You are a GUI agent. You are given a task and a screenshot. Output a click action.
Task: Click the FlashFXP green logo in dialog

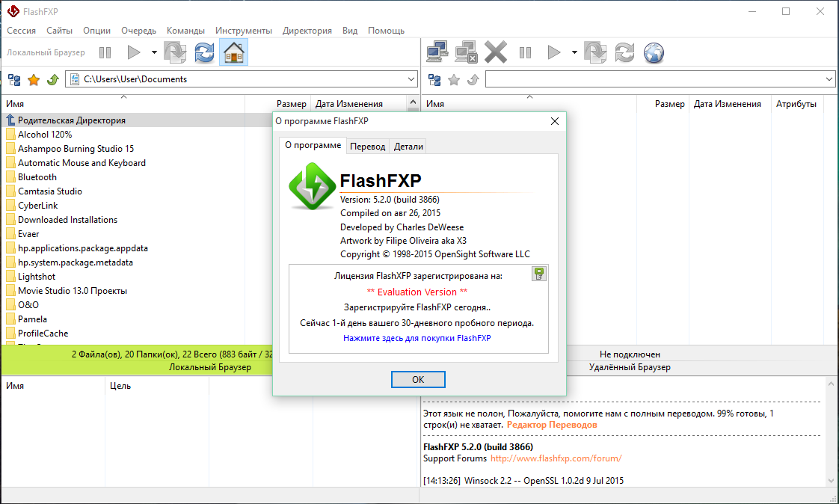tap(312, 185)
